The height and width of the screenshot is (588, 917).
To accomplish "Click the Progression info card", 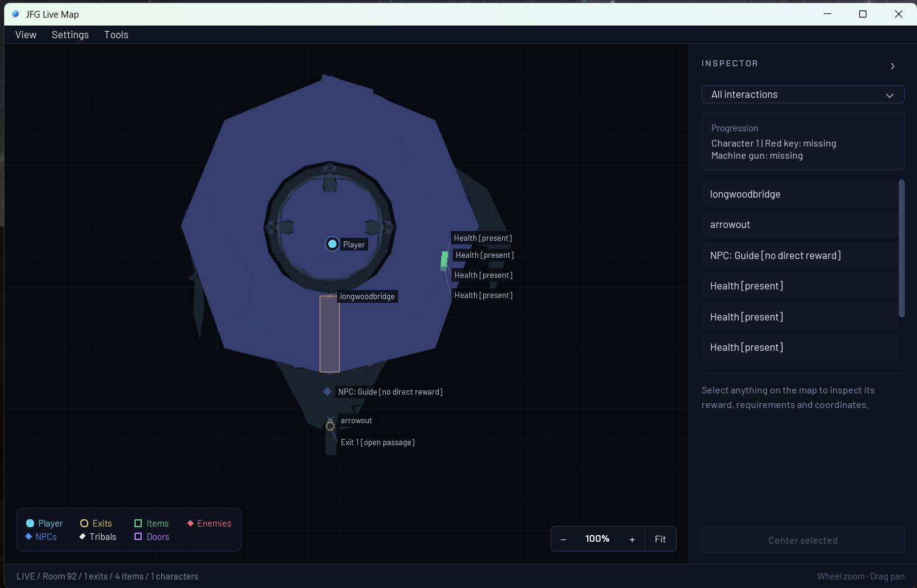I will coord(803,142).
